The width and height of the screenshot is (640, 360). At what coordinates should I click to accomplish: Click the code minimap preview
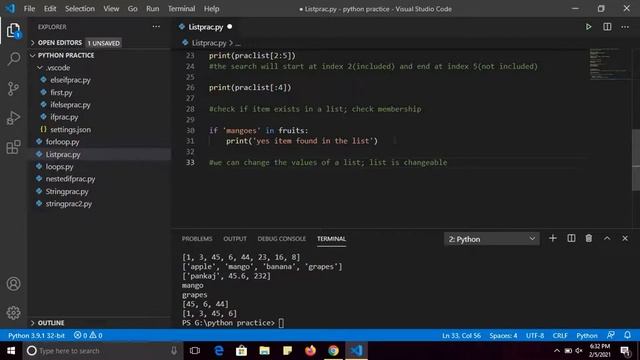610,64
